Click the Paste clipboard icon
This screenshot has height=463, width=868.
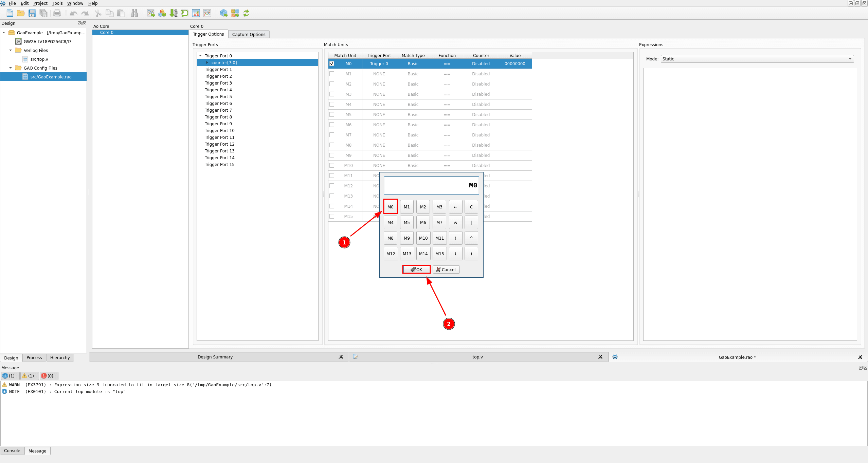pos(121,13)
